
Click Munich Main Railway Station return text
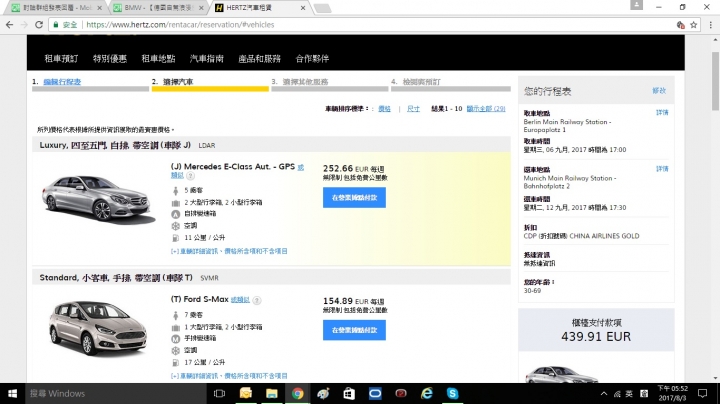(x=570, y=182)
